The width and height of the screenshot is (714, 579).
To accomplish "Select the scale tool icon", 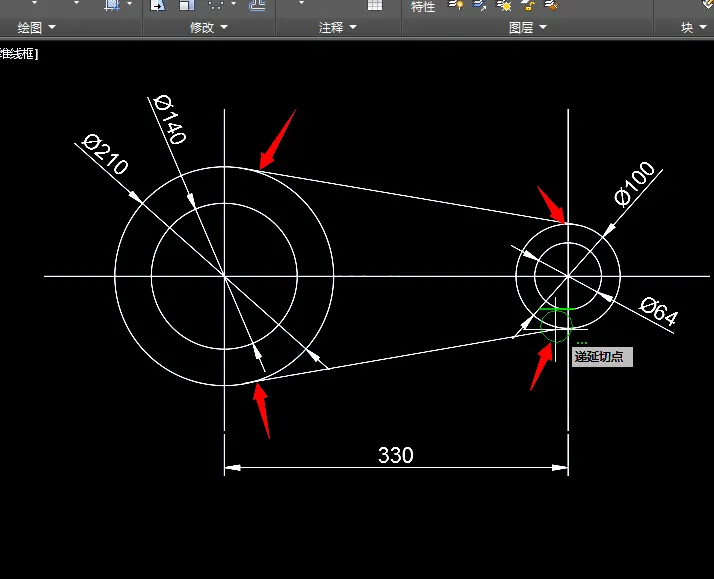I will [187, 5].
